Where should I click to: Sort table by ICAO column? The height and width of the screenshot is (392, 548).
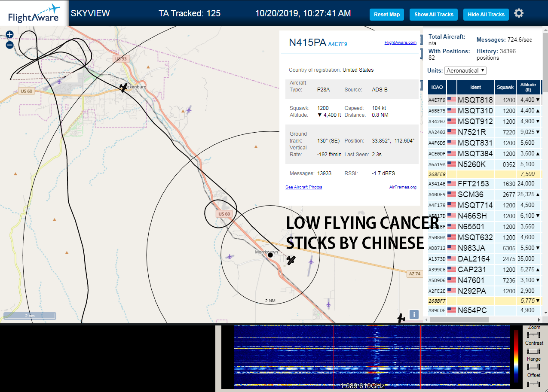coord(437,87)
